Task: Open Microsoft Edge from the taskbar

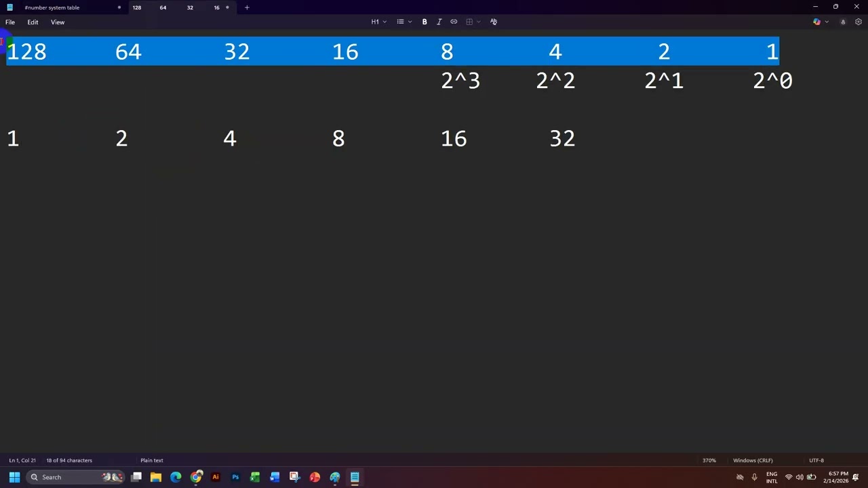Action: coord(176,477)
